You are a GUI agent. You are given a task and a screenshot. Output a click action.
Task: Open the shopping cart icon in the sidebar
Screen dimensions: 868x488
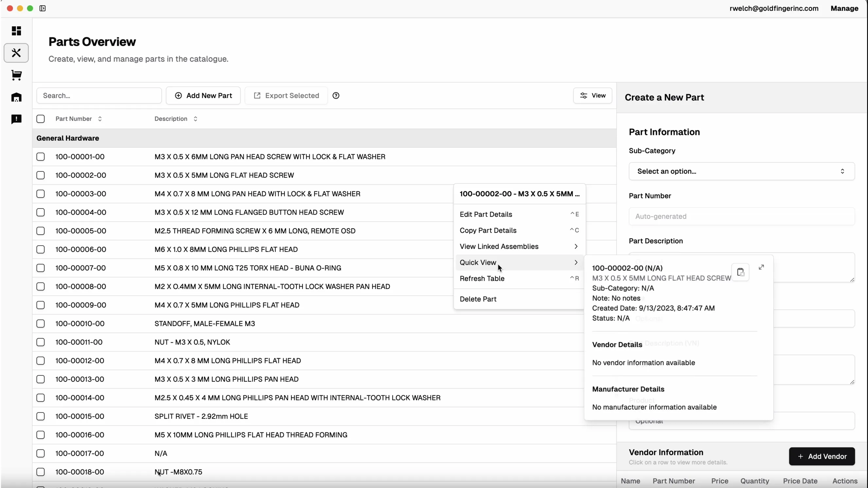click(x=16, y=75)
